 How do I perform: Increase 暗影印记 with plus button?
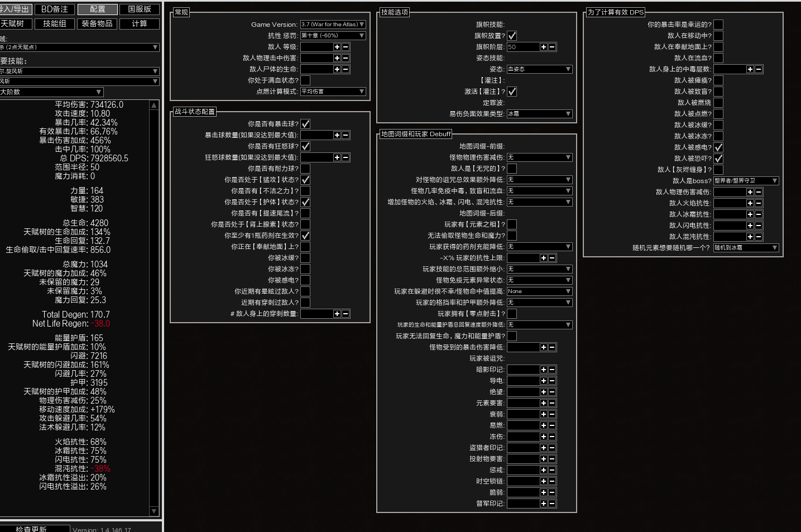543,370
